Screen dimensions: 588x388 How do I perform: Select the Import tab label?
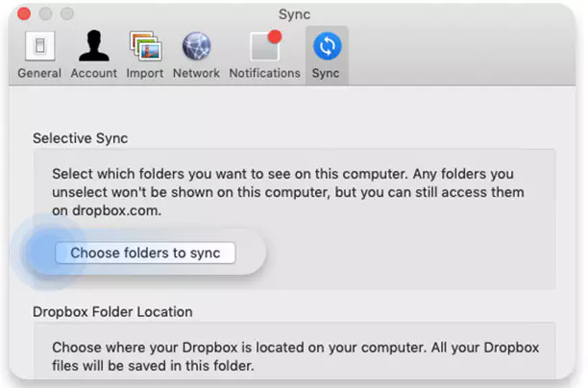(x=144, y=73)
